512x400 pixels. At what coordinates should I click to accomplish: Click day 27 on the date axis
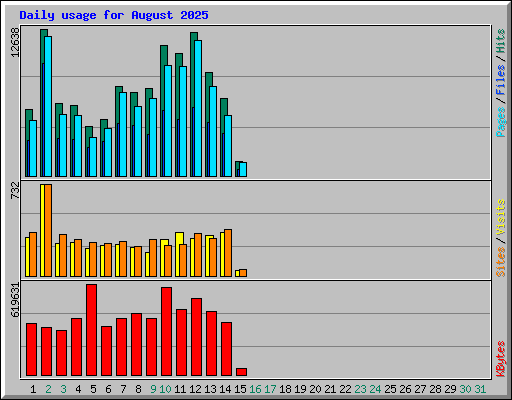tap(420, 389)
